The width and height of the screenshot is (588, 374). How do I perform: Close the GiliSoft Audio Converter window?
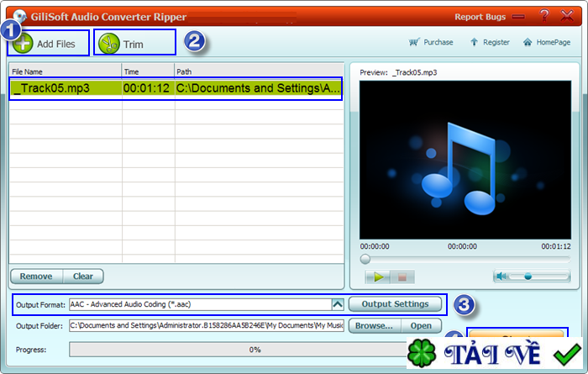567,16
